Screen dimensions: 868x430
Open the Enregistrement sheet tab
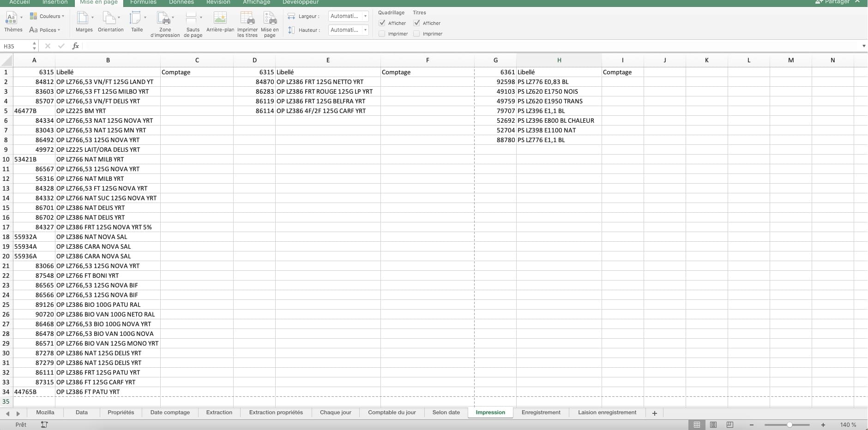541,412
